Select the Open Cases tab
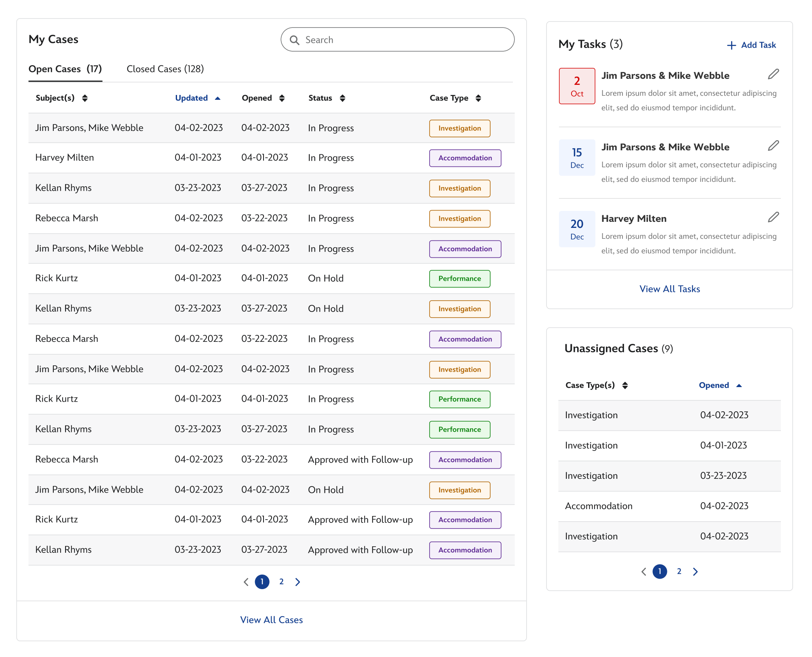Viewport: 812px width, 657px height. (65, 69)
